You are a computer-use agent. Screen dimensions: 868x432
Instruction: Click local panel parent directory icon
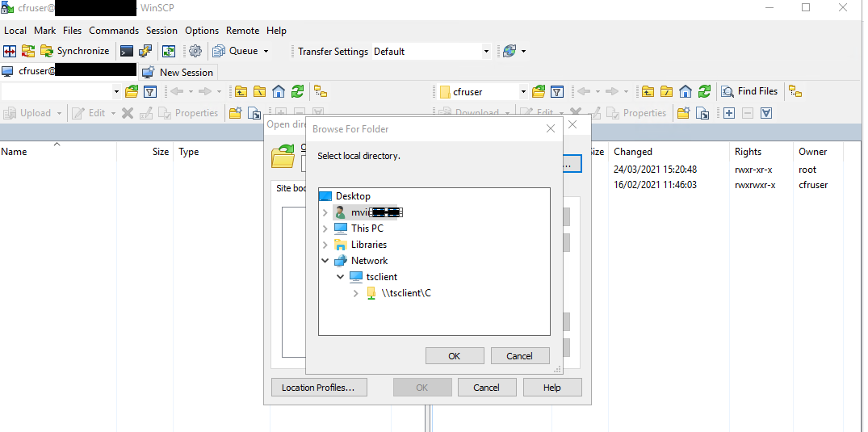(240, 91)
